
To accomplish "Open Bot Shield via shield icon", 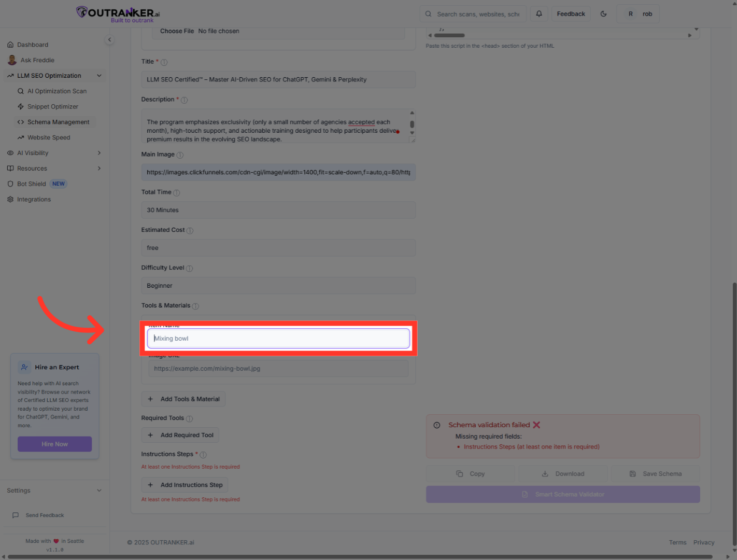I will [x=10, y=184].
